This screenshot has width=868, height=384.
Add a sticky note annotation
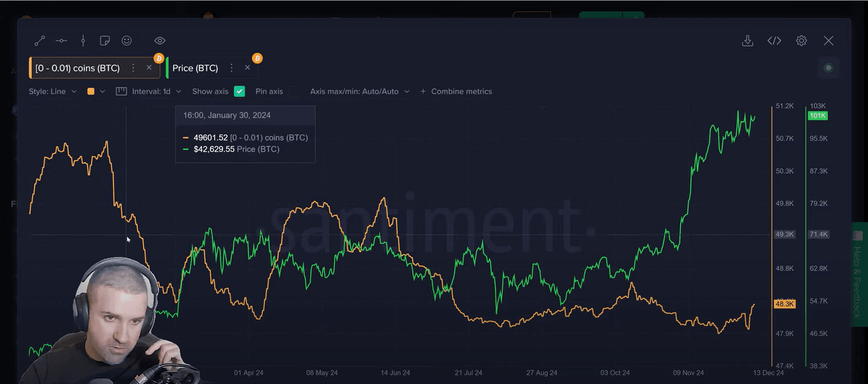105,41
